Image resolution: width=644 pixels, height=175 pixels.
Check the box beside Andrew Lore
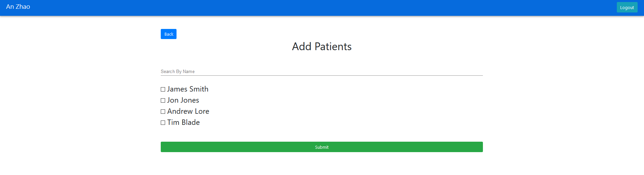pos(163,112)
